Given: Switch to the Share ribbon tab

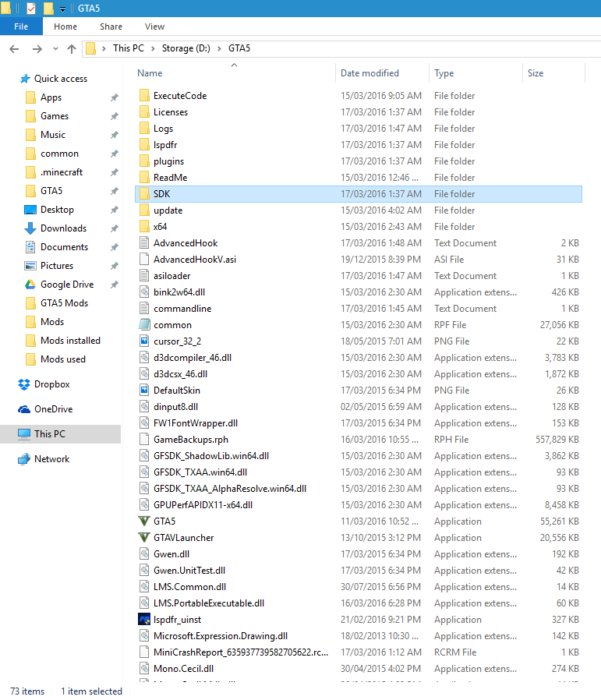Looking at the screenshot, I should point(111,27).
